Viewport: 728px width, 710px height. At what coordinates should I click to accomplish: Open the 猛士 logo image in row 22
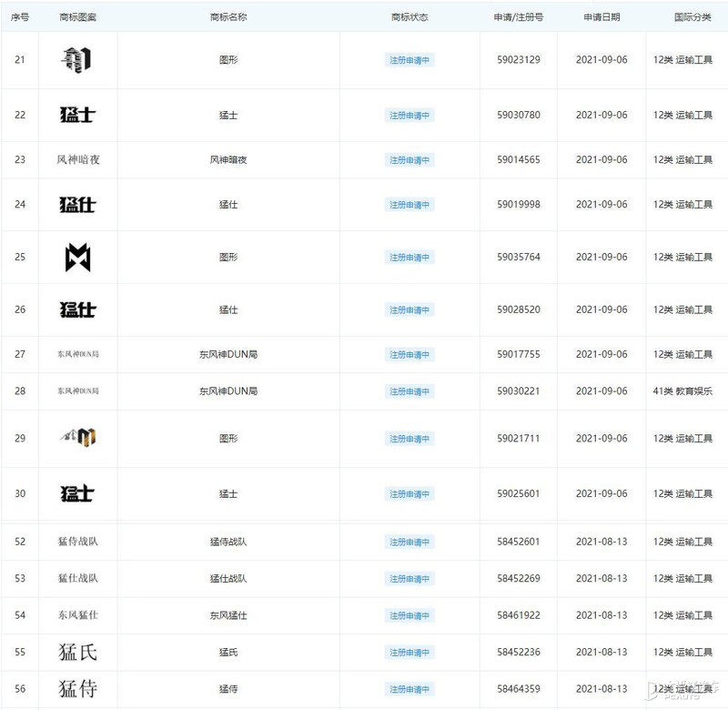tap(77, 116)
